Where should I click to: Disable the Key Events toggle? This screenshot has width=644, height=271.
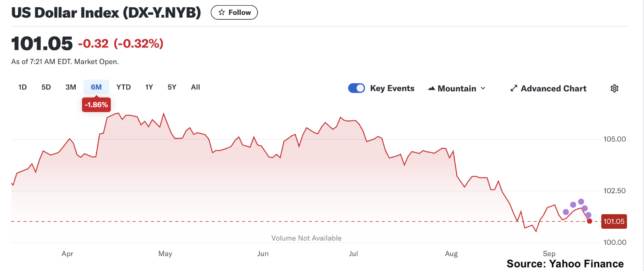point(357,88)
